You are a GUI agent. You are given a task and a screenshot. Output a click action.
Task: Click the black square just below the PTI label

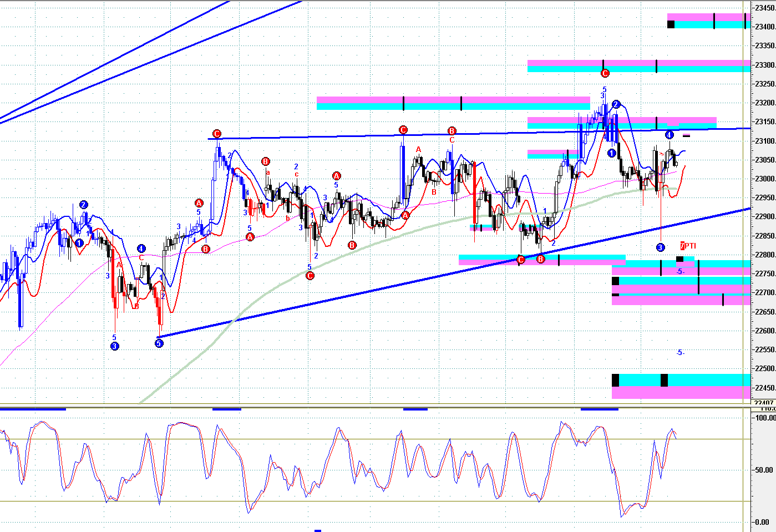point(679,259)
